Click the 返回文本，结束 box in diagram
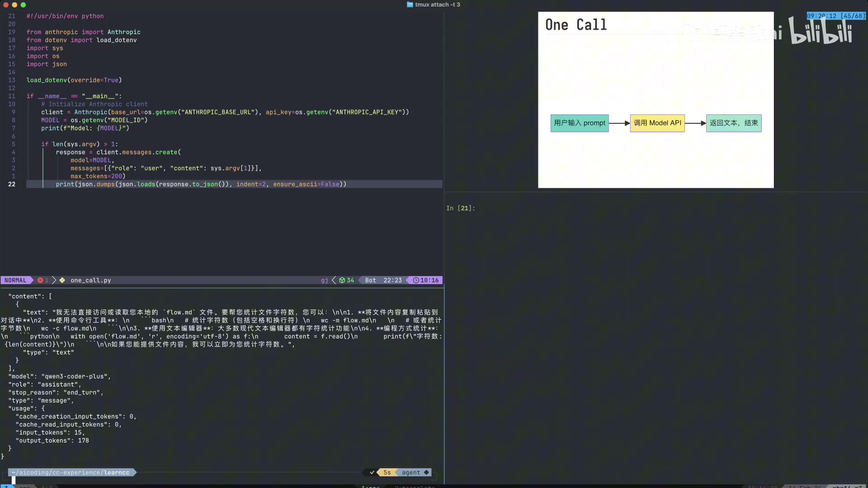The height and width of the screenshot is (488, 868). [x=734, y=123]
